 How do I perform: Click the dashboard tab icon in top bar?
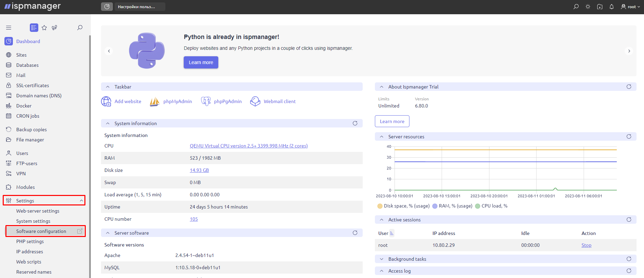point(107,6)
